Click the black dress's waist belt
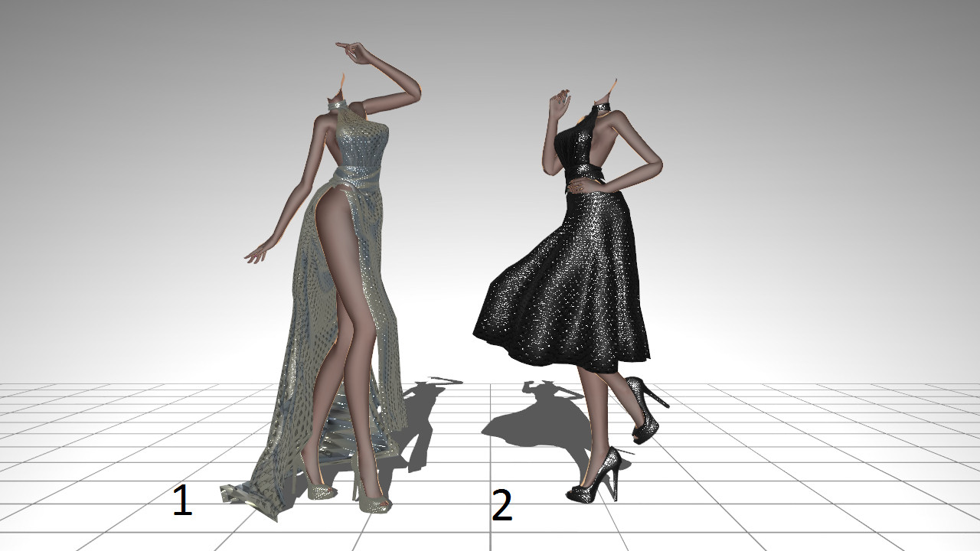 (x=590, y=182)
